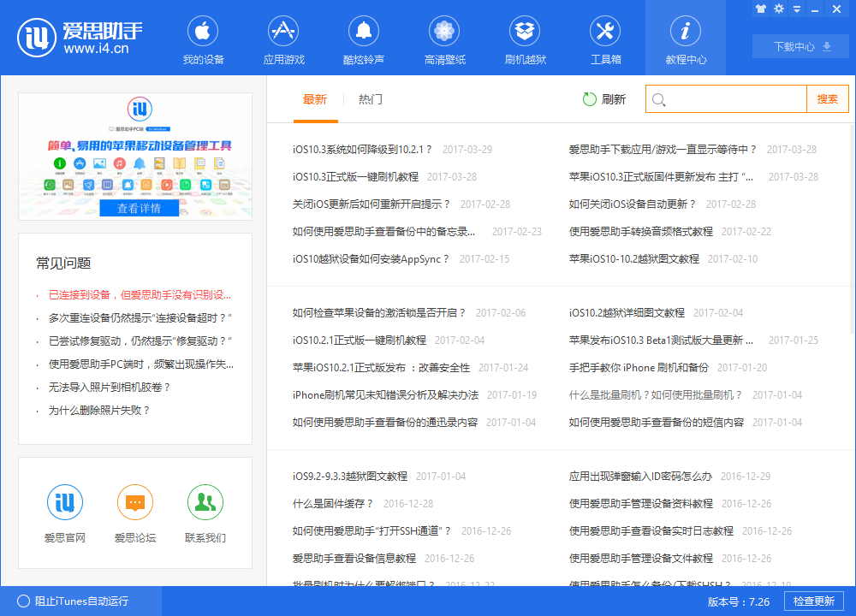856x616 pixels.
Task: Open FAQ 多次重连设备仍然提示连接设备超时
Action: pyautogui.click(x=140, y=317)
